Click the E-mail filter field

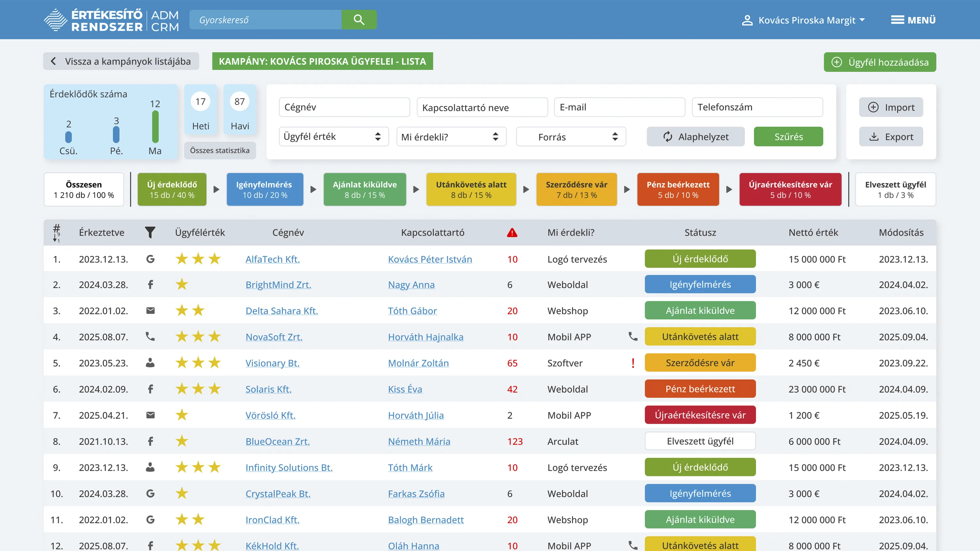619,107
